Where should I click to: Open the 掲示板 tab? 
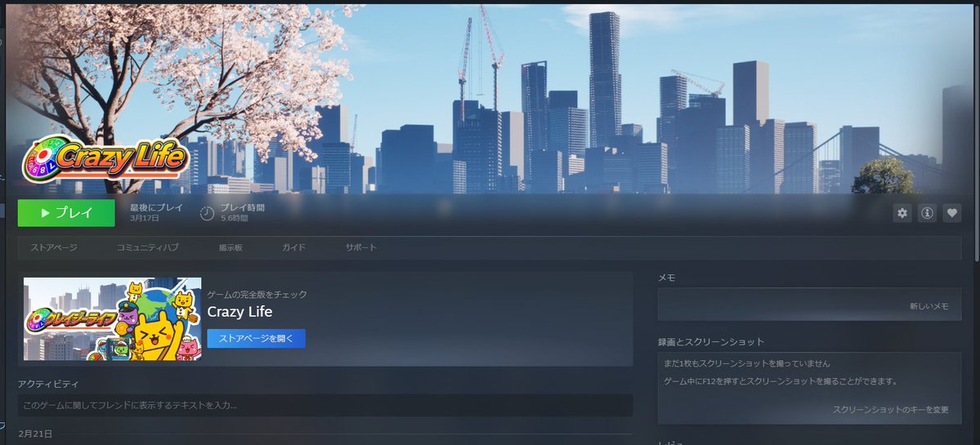click(x=230, y=247)
